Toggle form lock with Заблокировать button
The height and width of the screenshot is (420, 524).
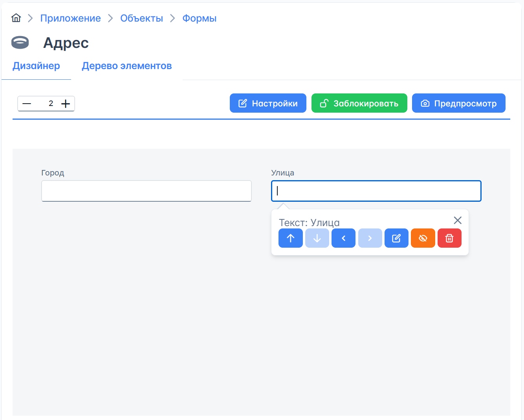tap(359, 103)
